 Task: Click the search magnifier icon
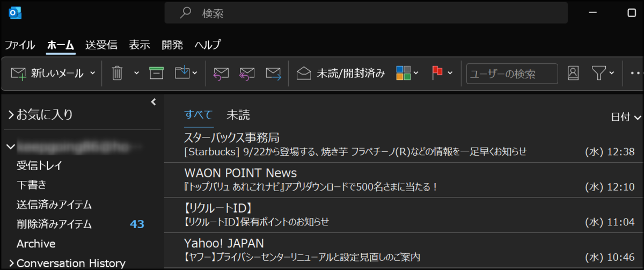click(186, 13)
